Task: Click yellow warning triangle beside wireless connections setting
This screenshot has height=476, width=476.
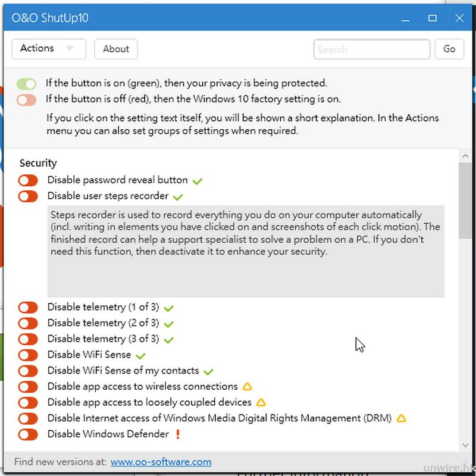Action: pos(248,386)
